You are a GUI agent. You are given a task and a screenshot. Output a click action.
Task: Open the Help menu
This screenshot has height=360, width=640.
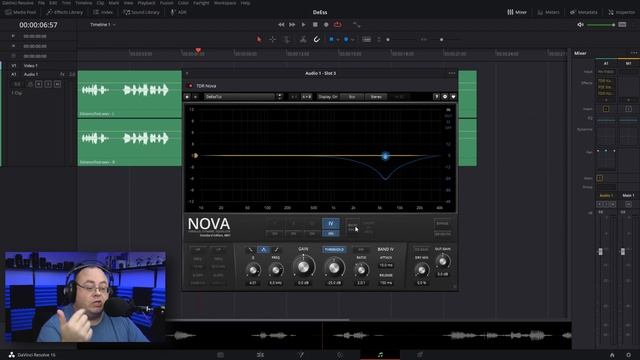[245, 3]
